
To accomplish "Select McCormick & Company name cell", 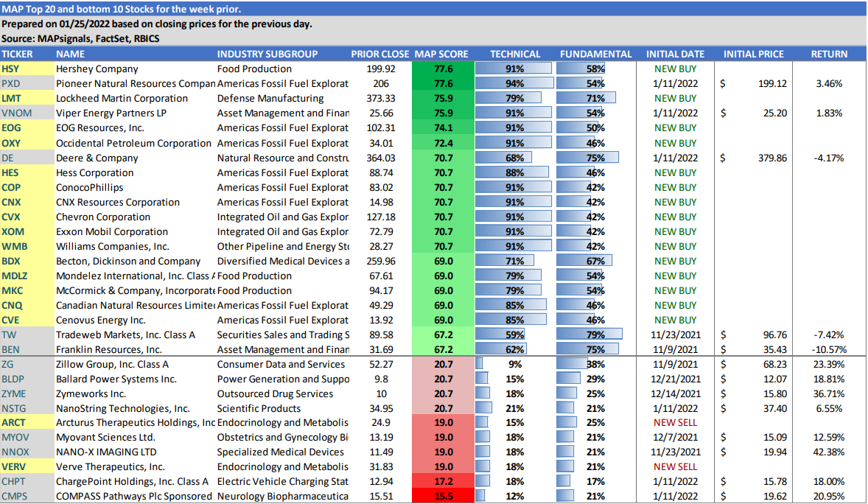I will point(135,291).
